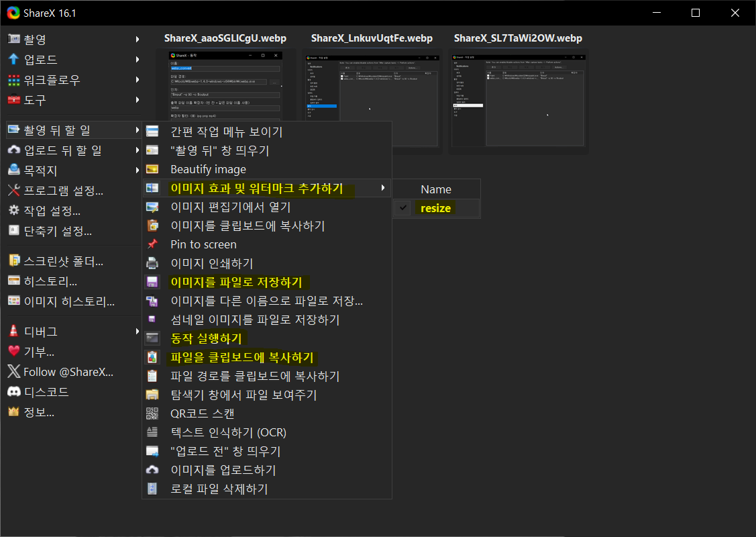Click the 스크린샷 폴더 icon

[x=14, y=260]
